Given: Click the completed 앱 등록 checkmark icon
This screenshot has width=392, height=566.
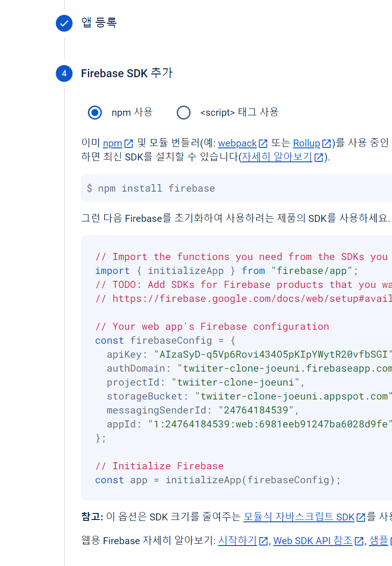Looking at the screenshot, I should point(64,23).
